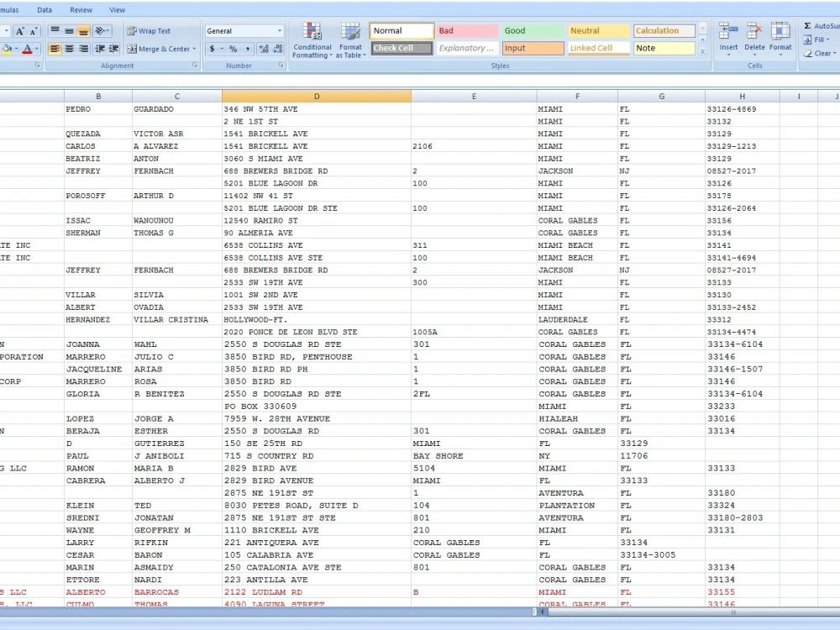
Task: Open the Fill dropdown
Action: [x=816, y=39]
